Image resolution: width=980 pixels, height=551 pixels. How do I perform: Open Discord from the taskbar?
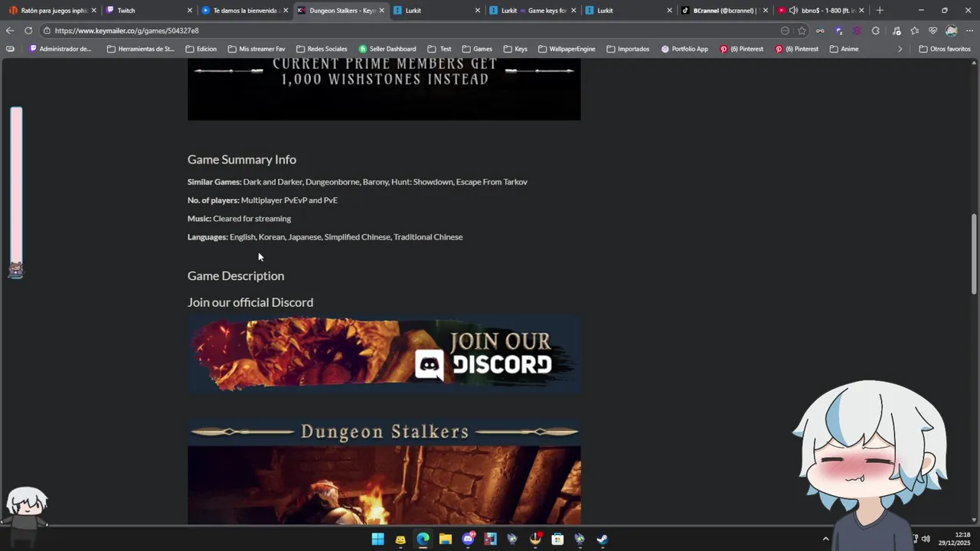[x=468, y=539]
